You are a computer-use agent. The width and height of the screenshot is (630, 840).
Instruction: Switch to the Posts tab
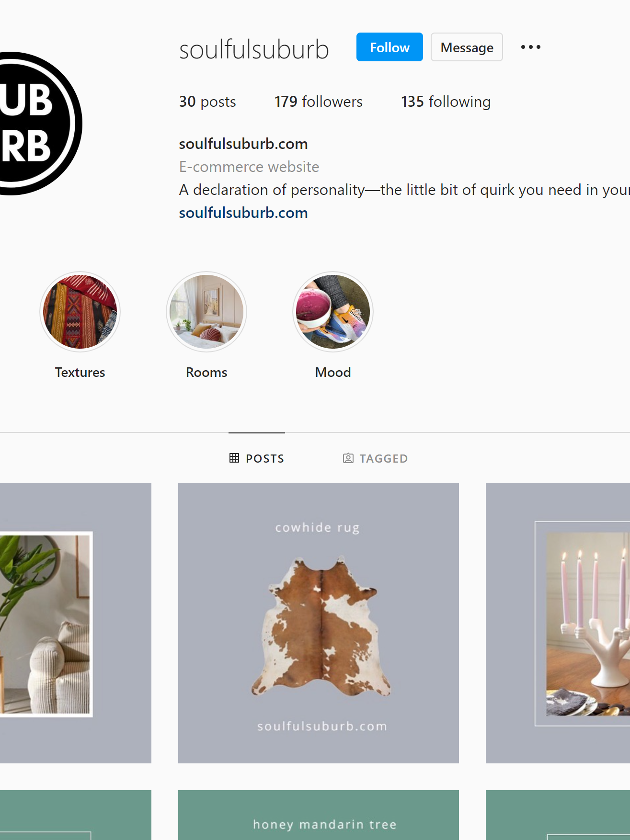257,458
